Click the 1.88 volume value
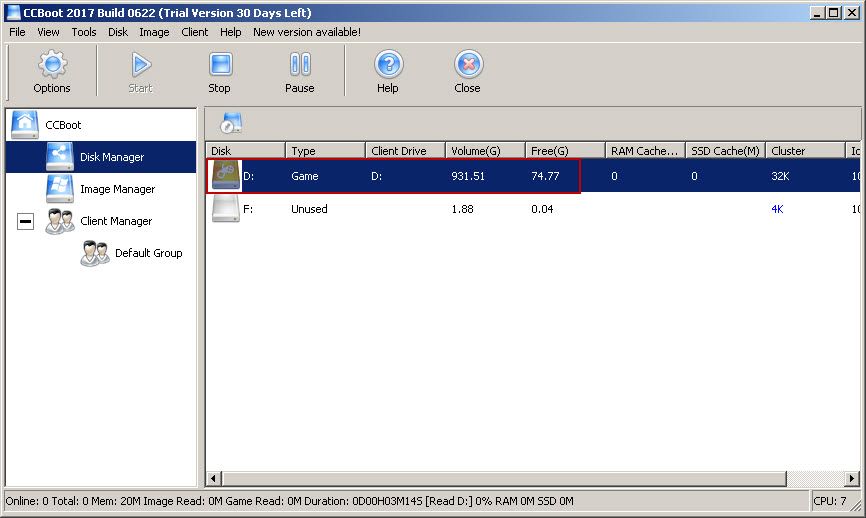This screenshot has height=518, width=866. click(x=462, y=209)
